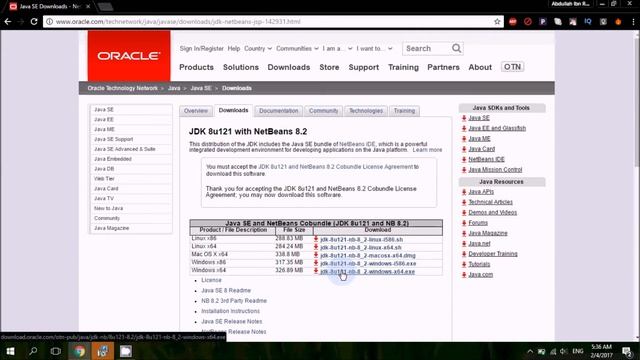Open the License link
Screen dimensions: 640x360
211,280
